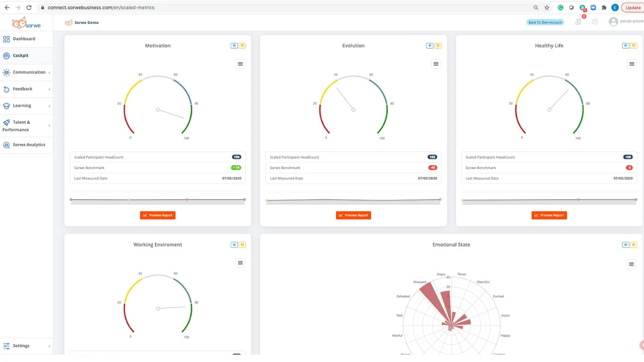Click the Sorwe owl logo
The height and width of the screenshot is (362, 644).
coord(26,23)
